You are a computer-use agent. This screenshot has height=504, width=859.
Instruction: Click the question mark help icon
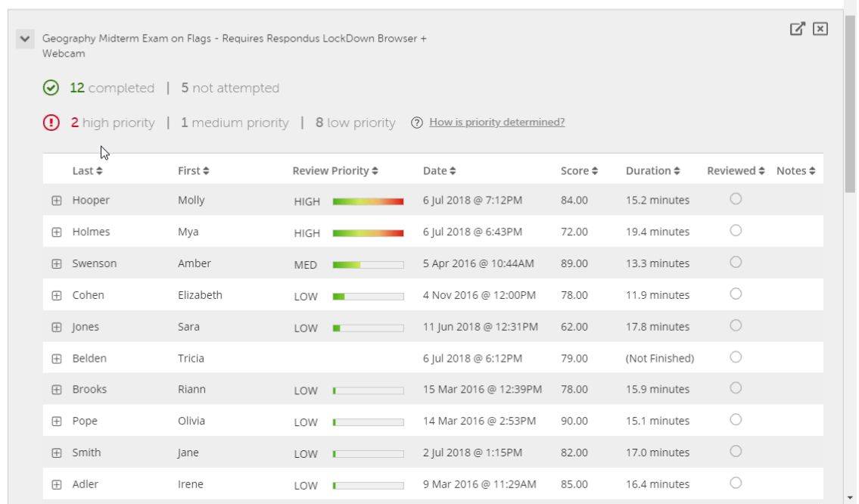tap(416, 123)
